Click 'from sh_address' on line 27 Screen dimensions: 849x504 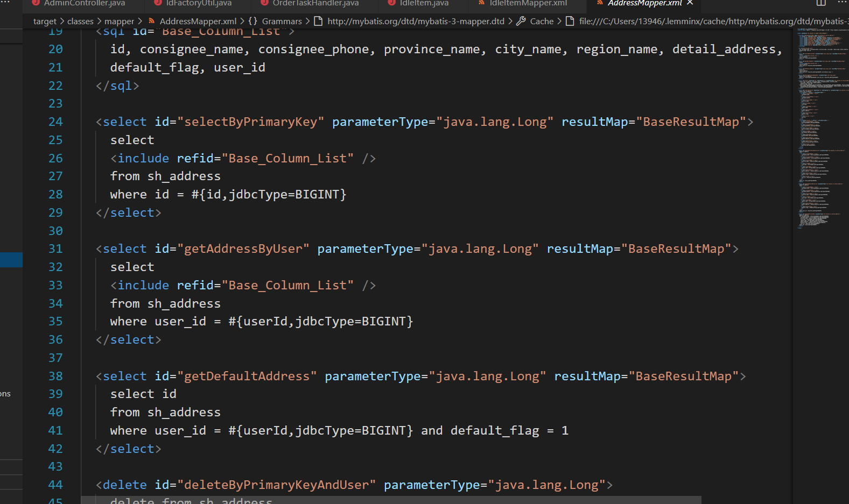point(165,176)
